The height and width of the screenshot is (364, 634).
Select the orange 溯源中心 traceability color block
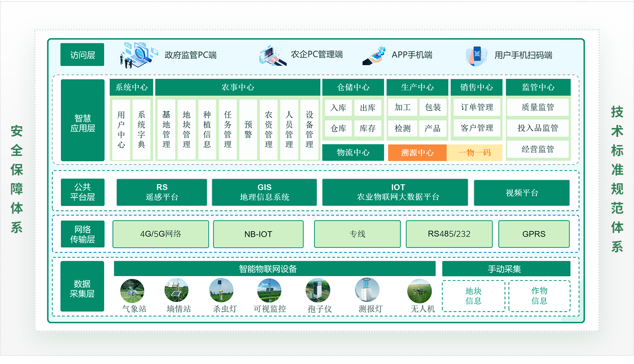pos(417,152)
